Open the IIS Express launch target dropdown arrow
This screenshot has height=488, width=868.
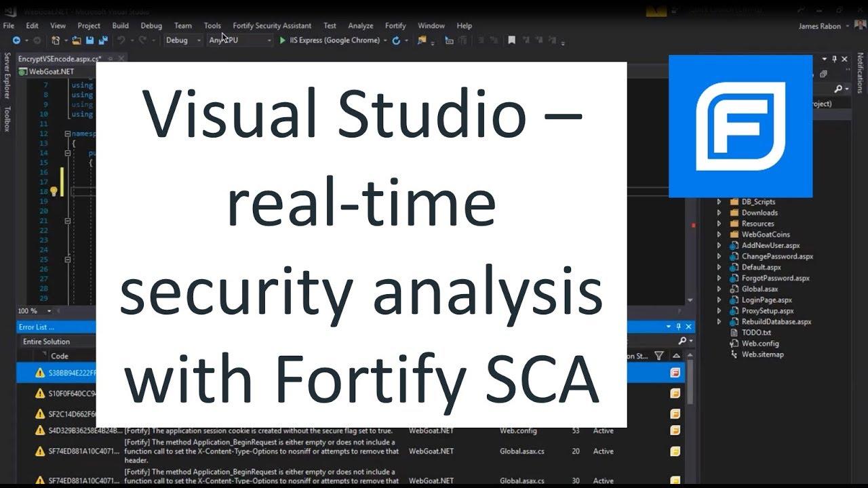pos(385,41)
